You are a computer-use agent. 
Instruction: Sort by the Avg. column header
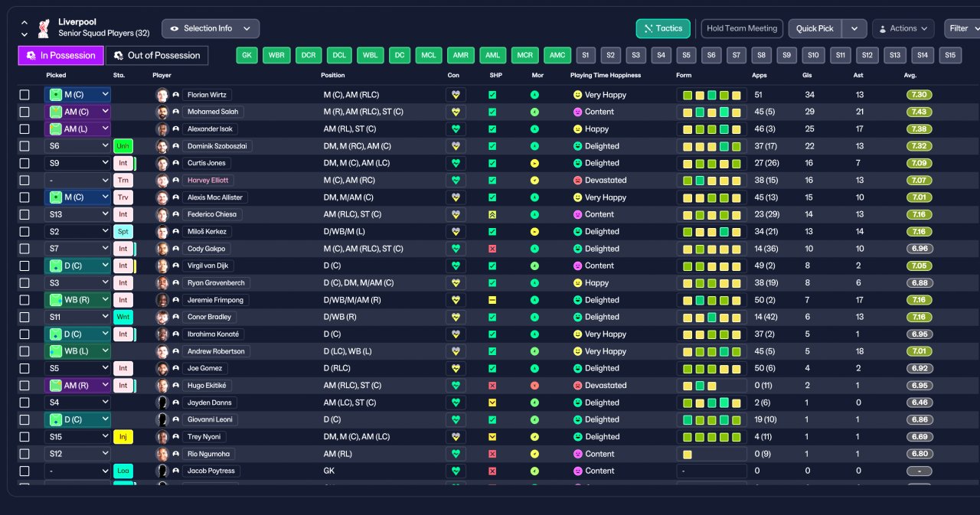(x=910, y=75)
